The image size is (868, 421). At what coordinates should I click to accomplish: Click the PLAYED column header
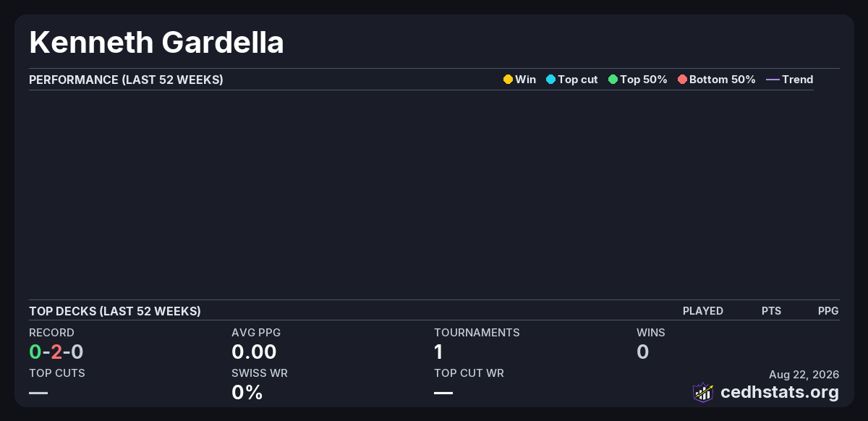coord(703,311)
